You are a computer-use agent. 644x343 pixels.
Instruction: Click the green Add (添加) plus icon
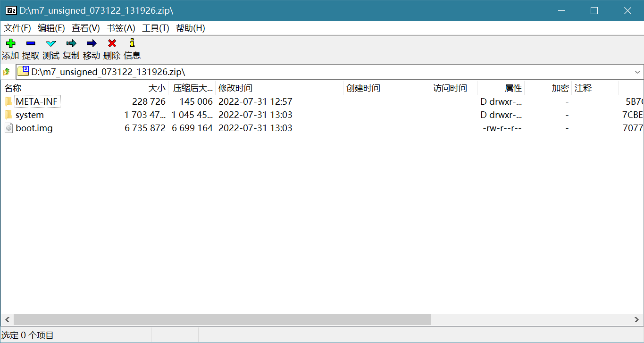(x=10, y=43)
